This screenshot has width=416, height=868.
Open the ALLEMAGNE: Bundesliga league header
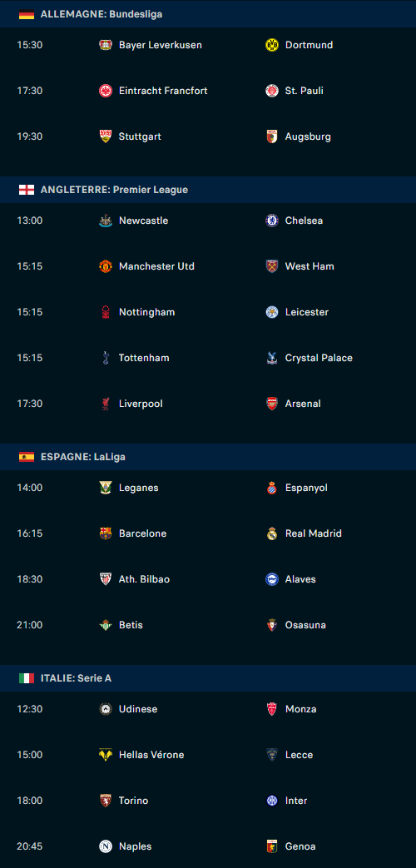coord(208,14)
